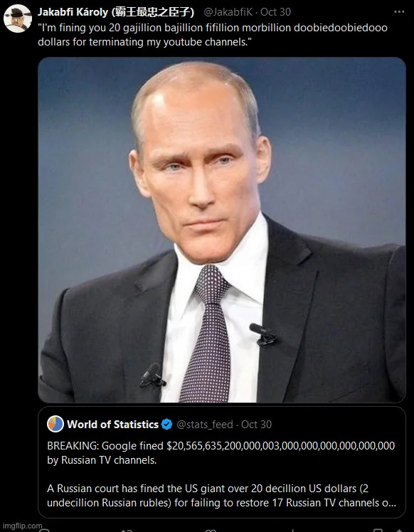View analytics via the bar chart icon

coord(292,531)
